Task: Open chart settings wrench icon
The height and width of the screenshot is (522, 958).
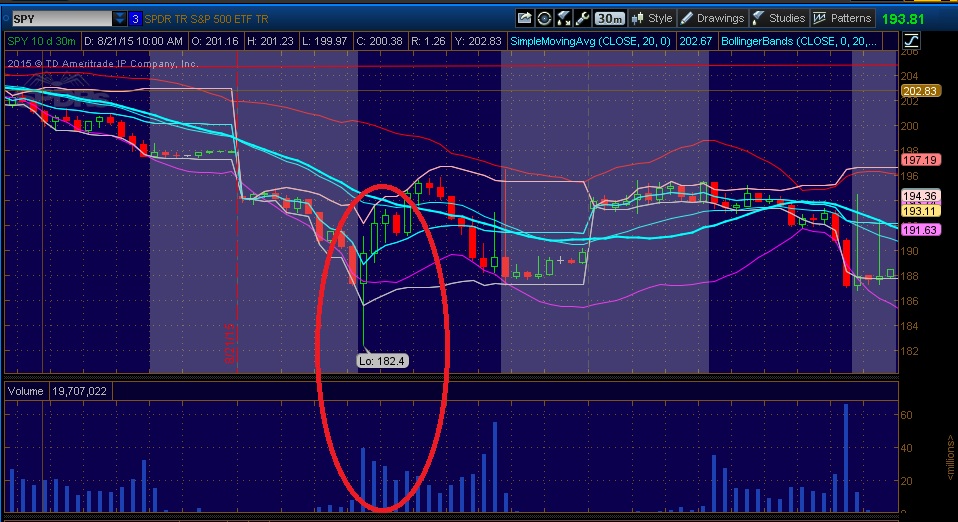Action: coord(582,18)
